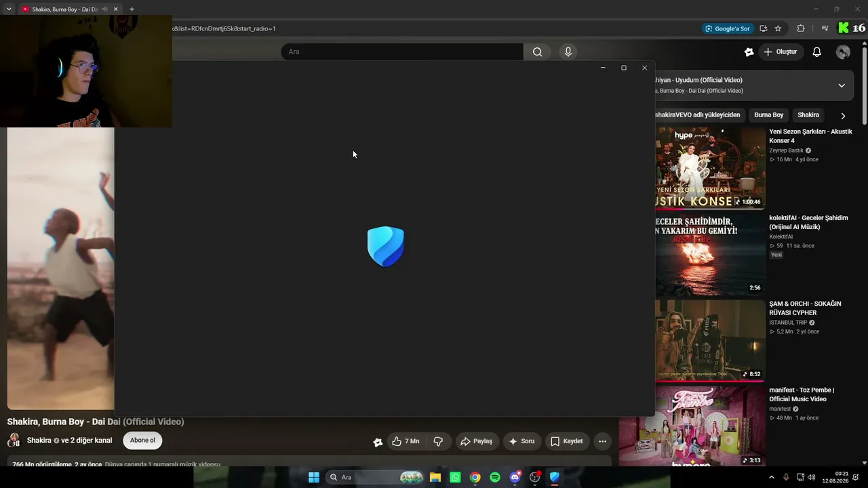868x488 pixels.
Task: Click the Paylaş share button
Action: (477, 441)
